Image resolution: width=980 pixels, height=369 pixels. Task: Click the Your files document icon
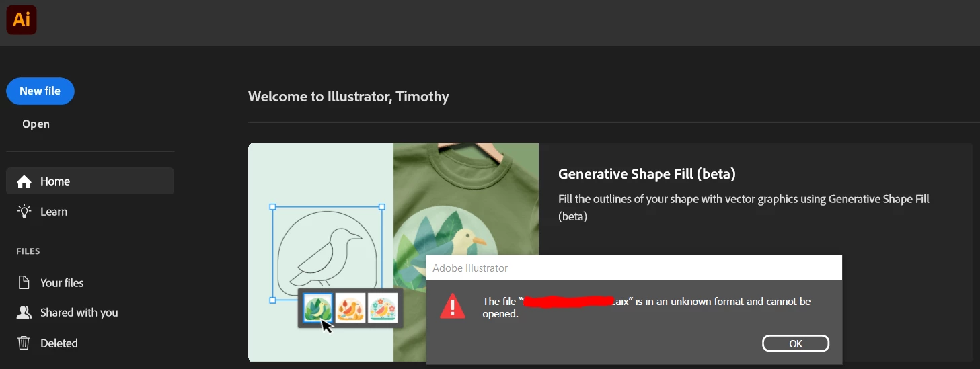(x=24, y=282)
